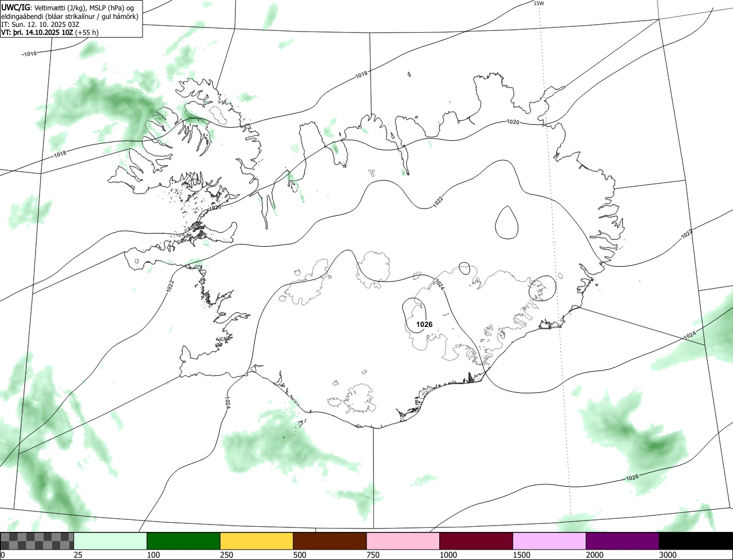
Task: Click the checkered gray 0–25 legend swatch
Action: point(37,541)
